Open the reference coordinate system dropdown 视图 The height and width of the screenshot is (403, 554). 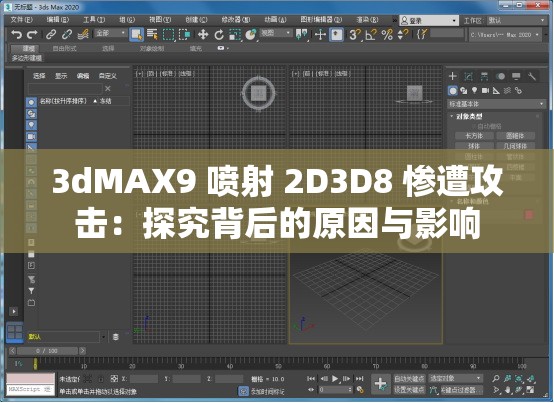276,33
